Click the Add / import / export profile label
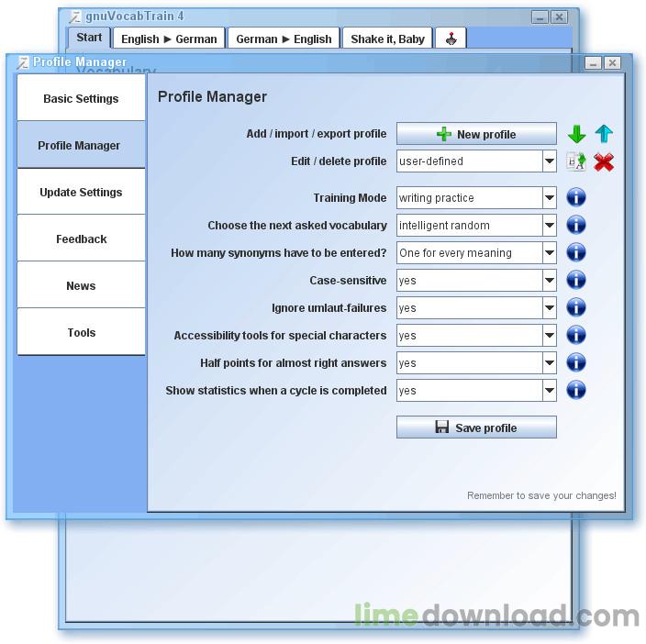 click(317, 134)
